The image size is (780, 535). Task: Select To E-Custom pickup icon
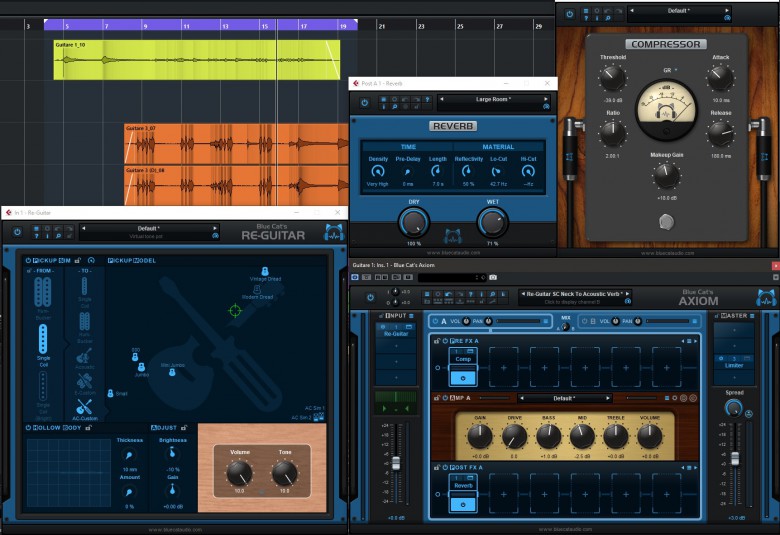(x=84, y=382)
